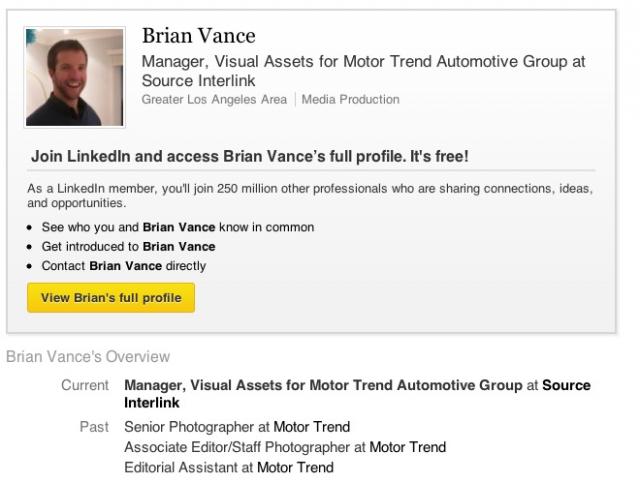Click the "Brian Vance's Overview" section heading
This screenshot has width=640, height=483.
tap(88, 357)
